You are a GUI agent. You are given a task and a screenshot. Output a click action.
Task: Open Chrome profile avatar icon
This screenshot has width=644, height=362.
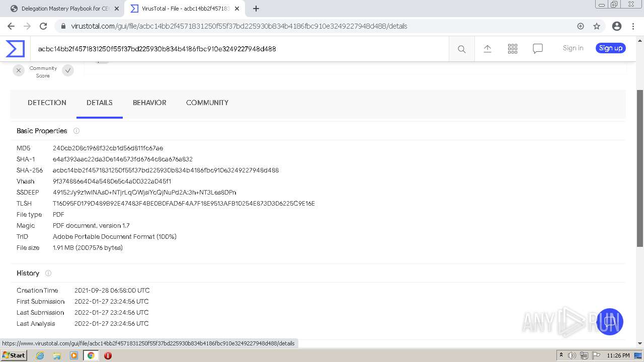(616, 26)
